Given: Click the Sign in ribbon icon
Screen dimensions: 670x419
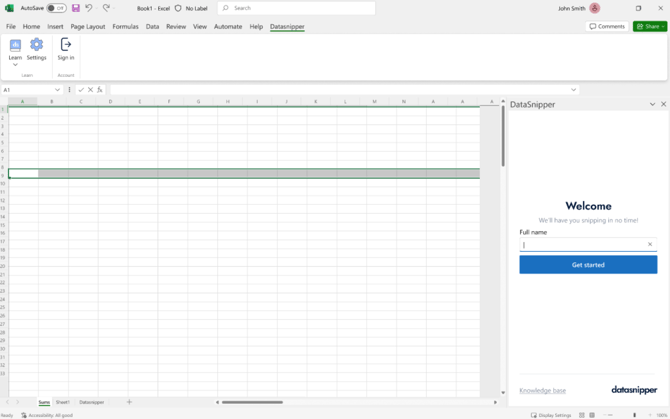Looking at the screenshot, I should pyautogui.click(x=66, y=44).
